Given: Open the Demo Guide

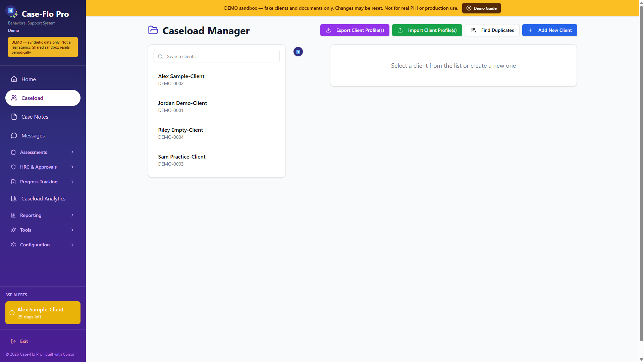Looking at the screenshot, I should point(481,8).
